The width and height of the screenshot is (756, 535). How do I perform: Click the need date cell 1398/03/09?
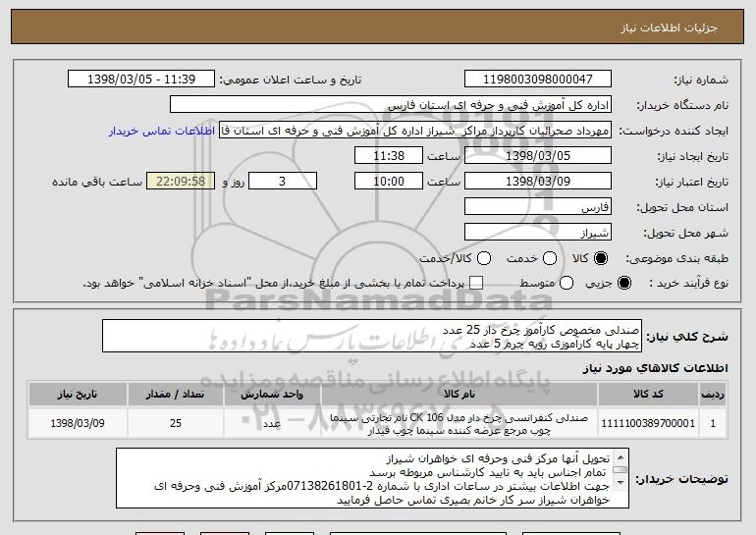pos(78,423)
